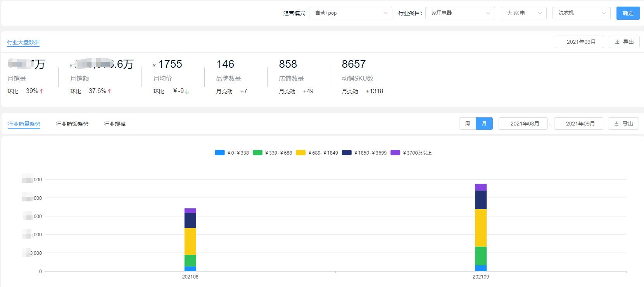Select the 行业销量趋势 tab
Screen dimensions: 644x287
point(24,124)
